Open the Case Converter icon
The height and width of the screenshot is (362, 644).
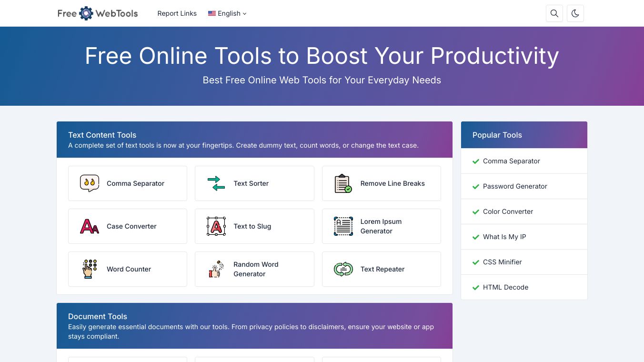(x=90, y=226)
